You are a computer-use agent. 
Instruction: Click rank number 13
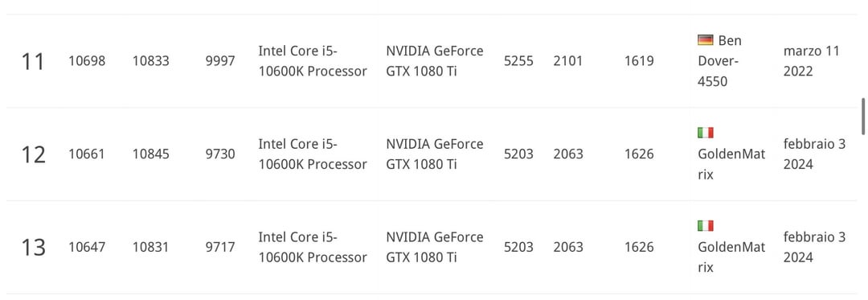coord(33,248)
